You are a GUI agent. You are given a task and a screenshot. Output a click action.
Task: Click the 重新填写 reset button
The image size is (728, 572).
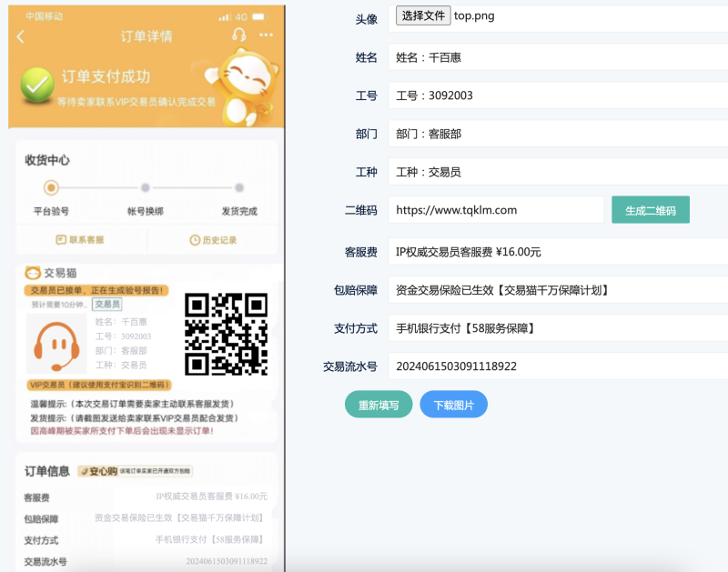[379, 405]
